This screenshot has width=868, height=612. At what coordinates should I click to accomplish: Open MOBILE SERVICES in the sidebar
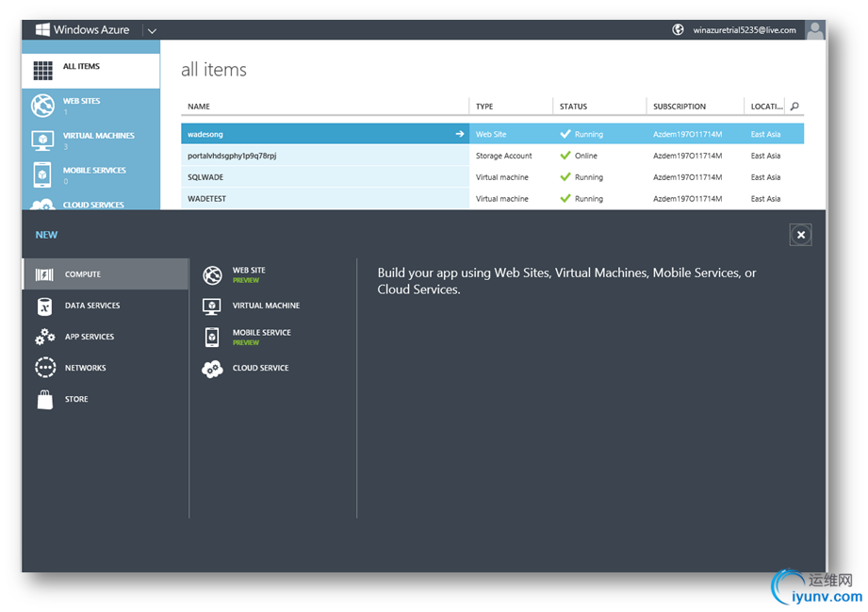pos(90,175)
